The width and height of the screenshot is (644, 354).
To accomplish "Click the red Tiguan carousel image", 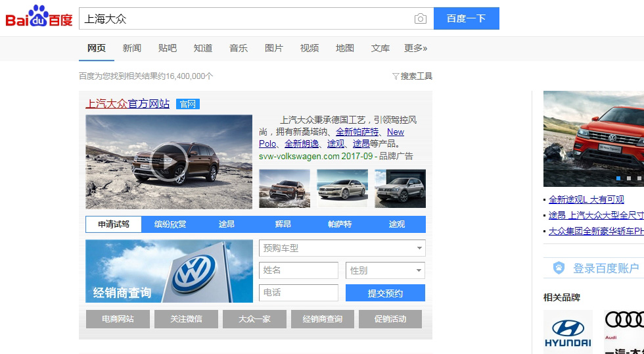I will 593,138.
